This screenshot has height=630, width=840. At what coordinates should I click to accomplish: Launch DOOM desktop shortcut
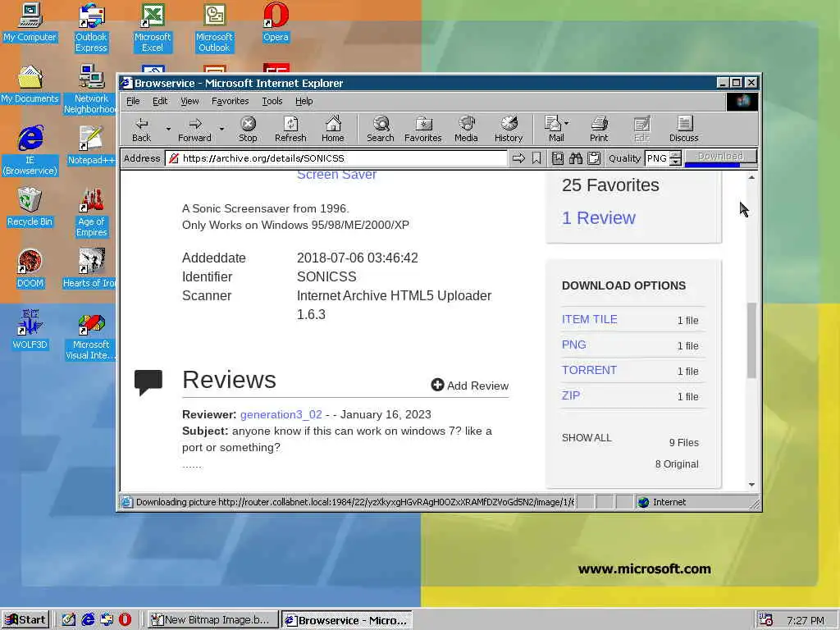pyautogui.click(x=30, y=268)
